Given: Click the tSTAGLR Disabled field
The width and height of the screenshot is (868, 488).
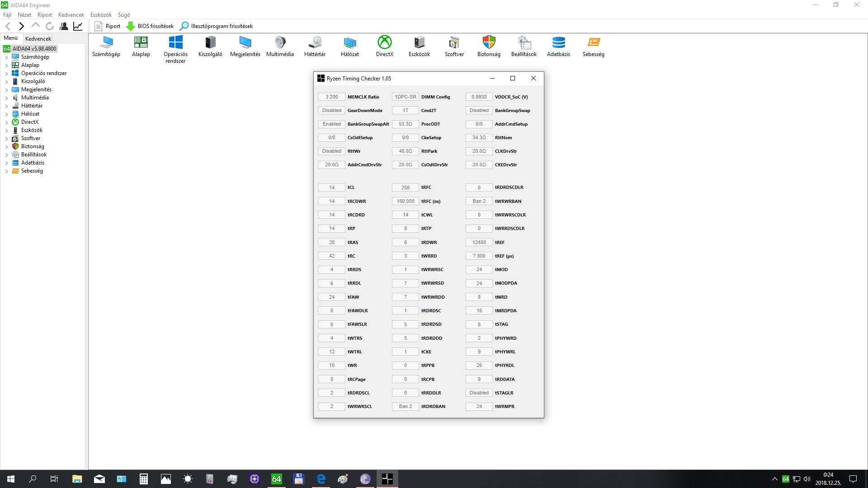Looking at the screenshot, I should click(x=479, y=393).
